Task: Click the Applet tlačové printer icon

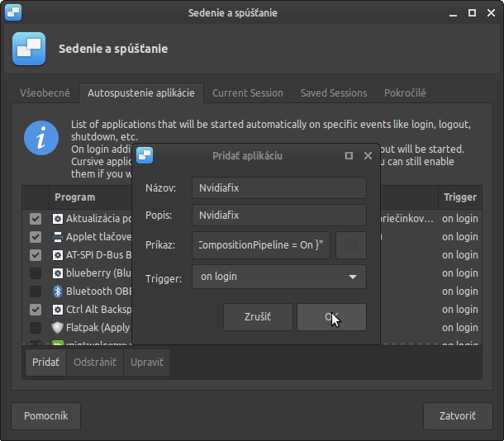Action: pos(58,237)
